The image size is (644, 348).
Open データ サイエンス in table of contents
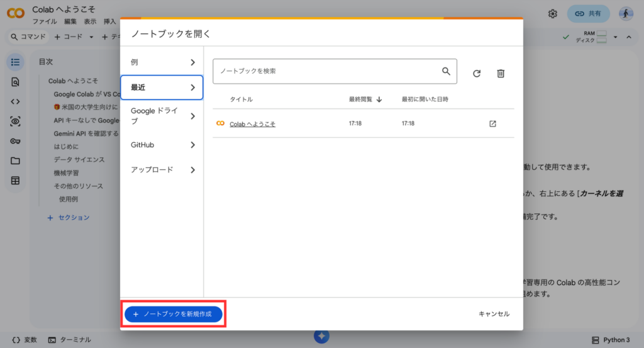pyautogui.click(x=79, y=160)
